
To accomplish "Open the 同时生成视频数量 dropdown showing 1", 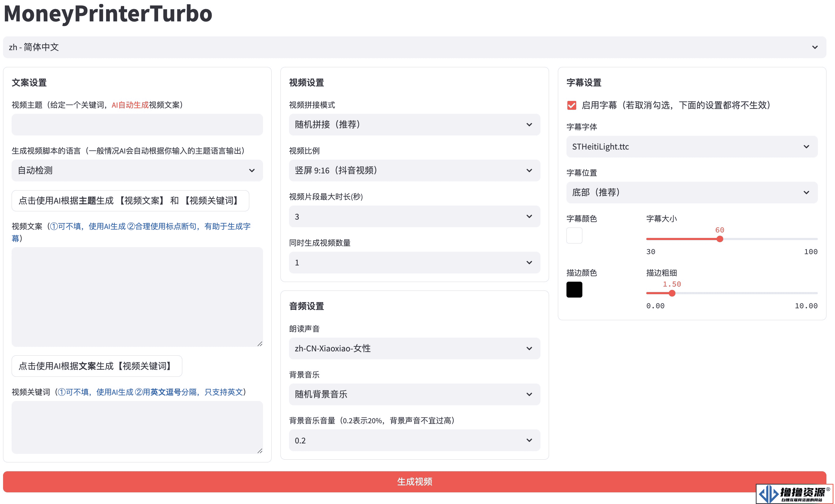I will coord(414,262).
